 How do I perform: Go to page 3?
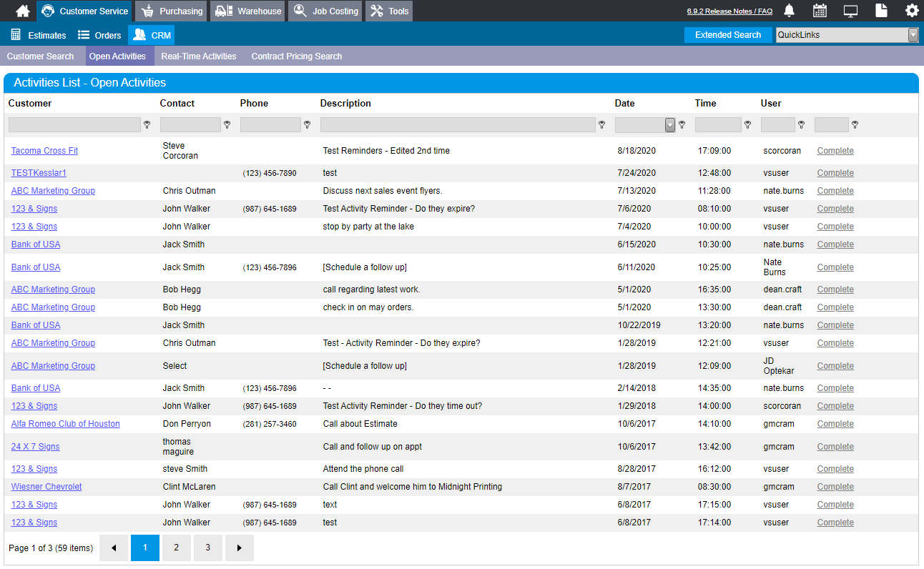pyautogui.click(x=208, y=548)
